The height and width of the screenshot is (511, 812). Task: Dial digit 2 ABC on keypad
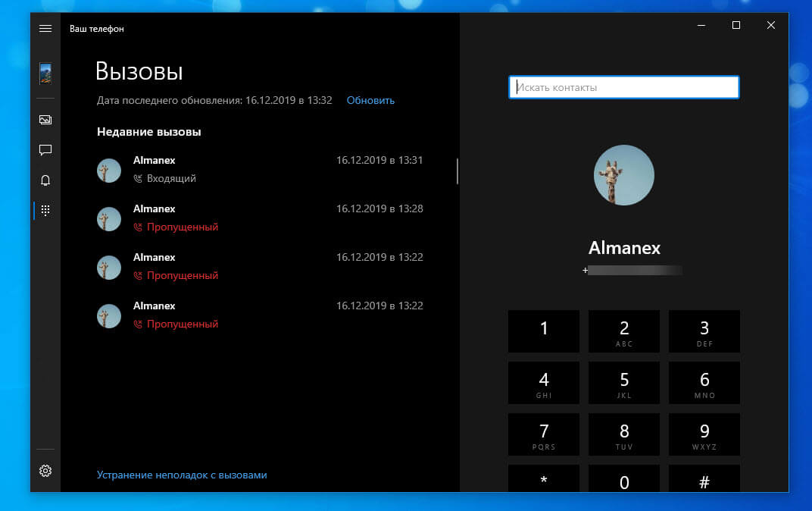[624, 331]
